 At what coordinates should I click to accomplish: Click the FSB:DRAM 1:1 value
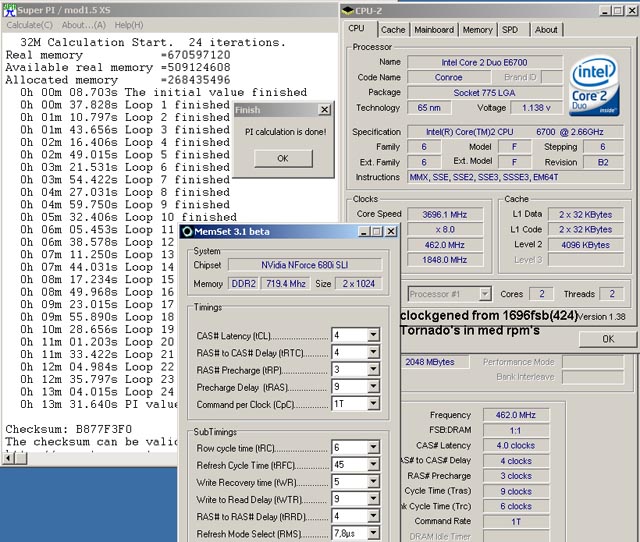click(x=516, y=431)
